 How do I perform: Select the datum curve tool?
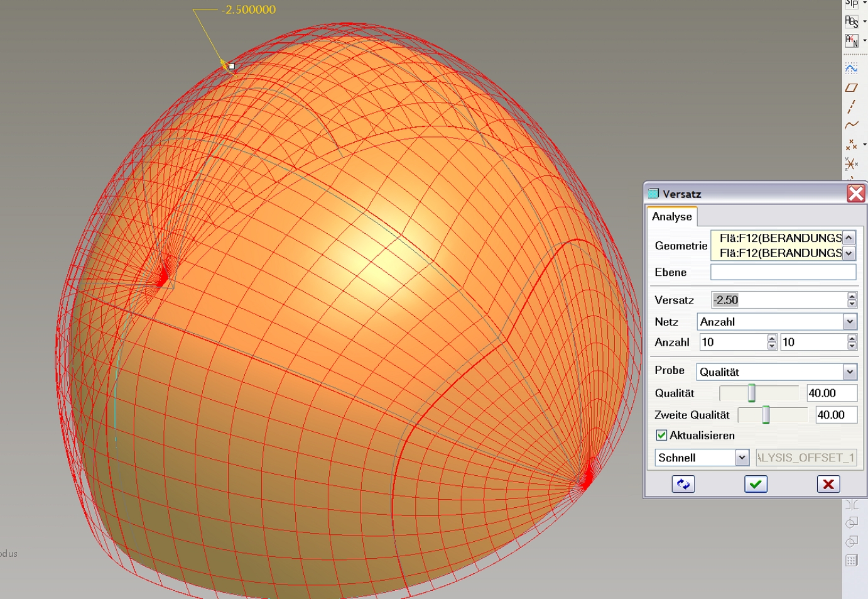[851, 125]
